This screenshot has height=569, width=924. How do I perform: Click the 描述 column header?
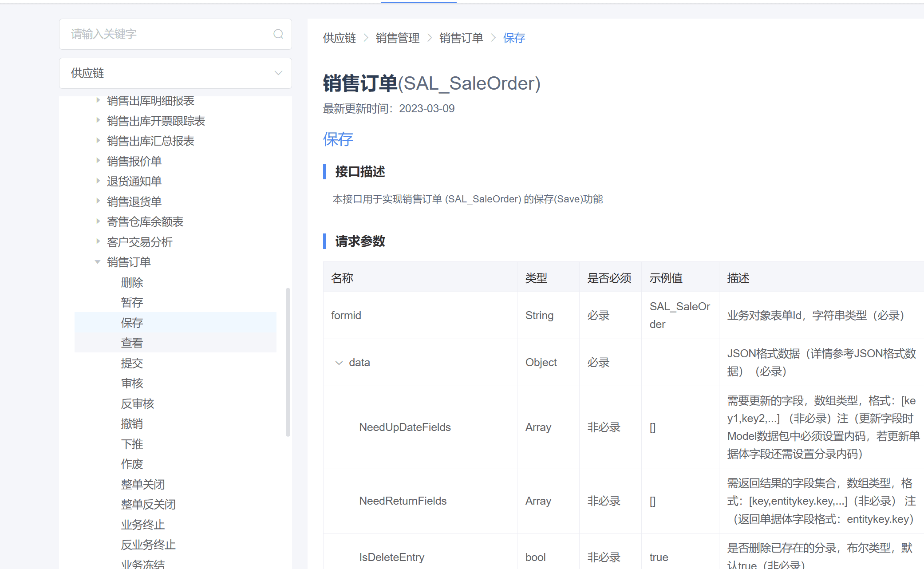(x=821, y=278)
